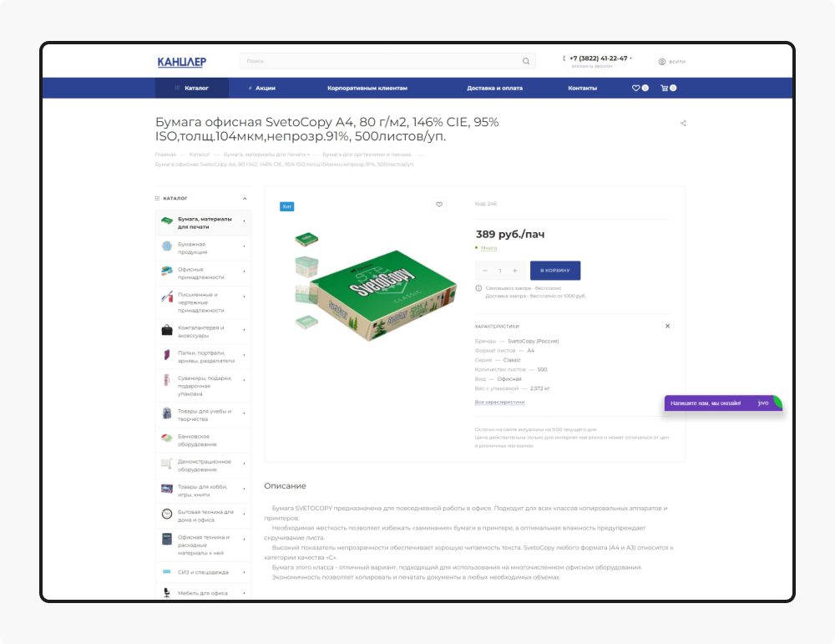This screenshot has height=644, width=835.
Task: Click the Товары для учебы backpack icon
Action: pos(167,413)
